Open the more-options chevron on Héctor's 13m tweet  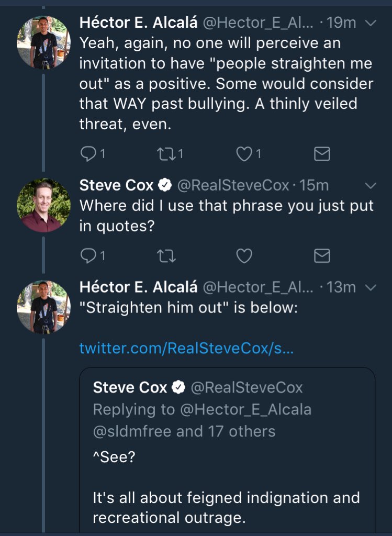coord(370,287)
